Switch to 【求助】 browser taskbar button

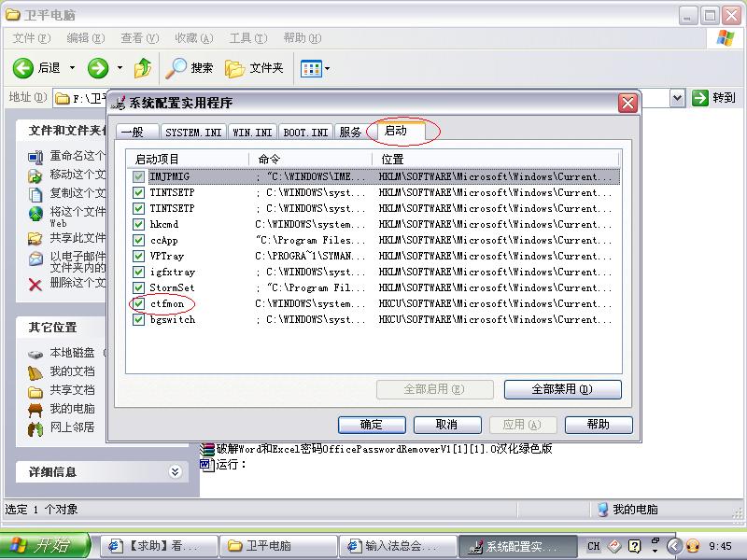tap(158, 546)
